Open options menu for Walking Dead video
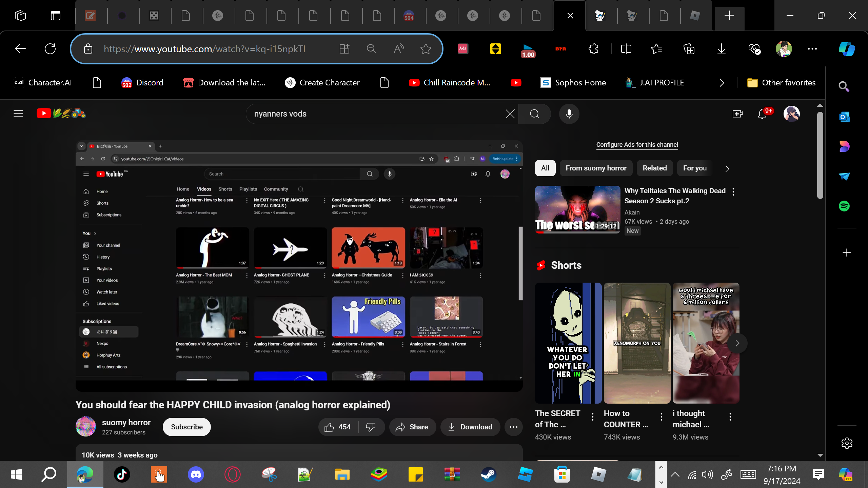Image resolution: width=868 pixels, height=488 pixels. pyautogui.click(x=733, y=192)
